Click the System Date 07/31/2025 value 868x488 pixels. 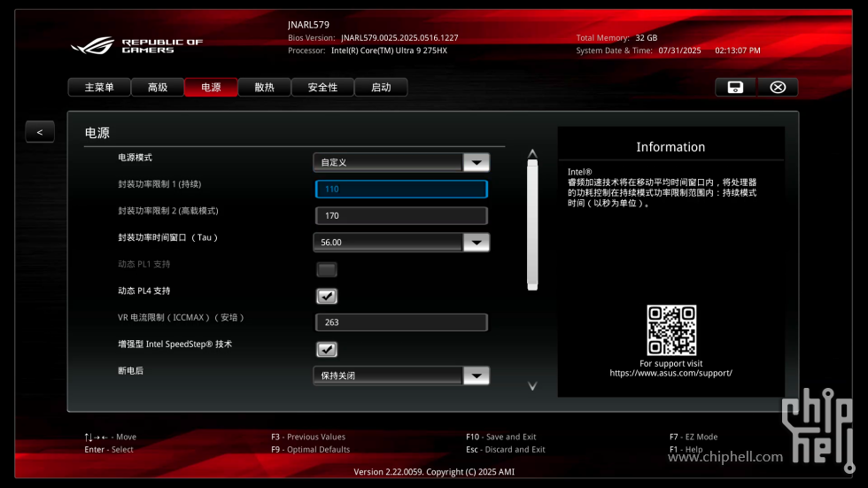click(680, 50)
